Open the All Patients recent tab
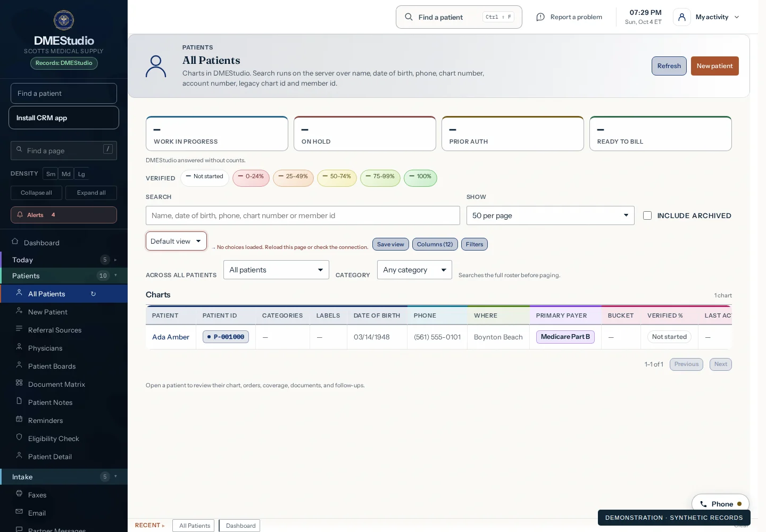766x532 pixels. (194, 526)
